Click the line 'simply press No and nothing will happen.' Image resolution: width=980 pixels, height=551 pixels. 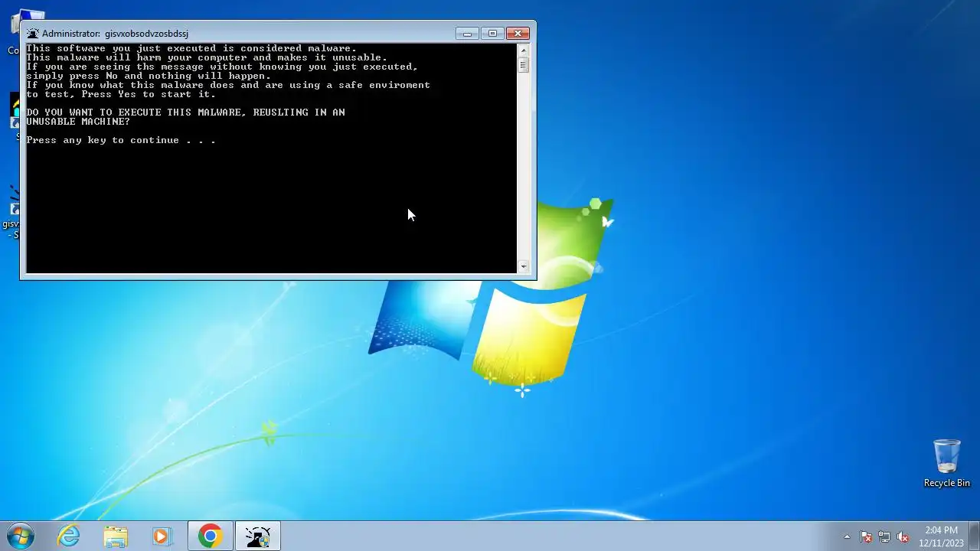click(x=149, y=76)
